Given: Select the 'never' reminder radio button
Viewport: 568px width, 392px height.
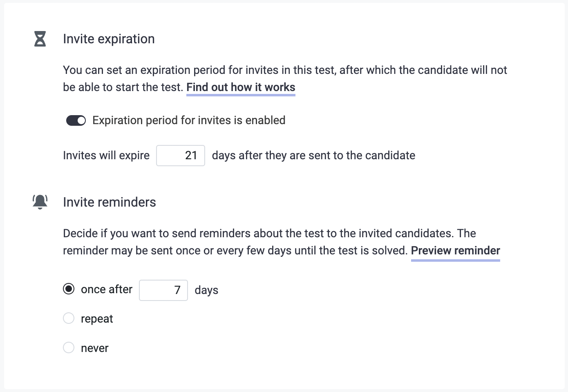Looking at the screenshot, I should [69, 347].
